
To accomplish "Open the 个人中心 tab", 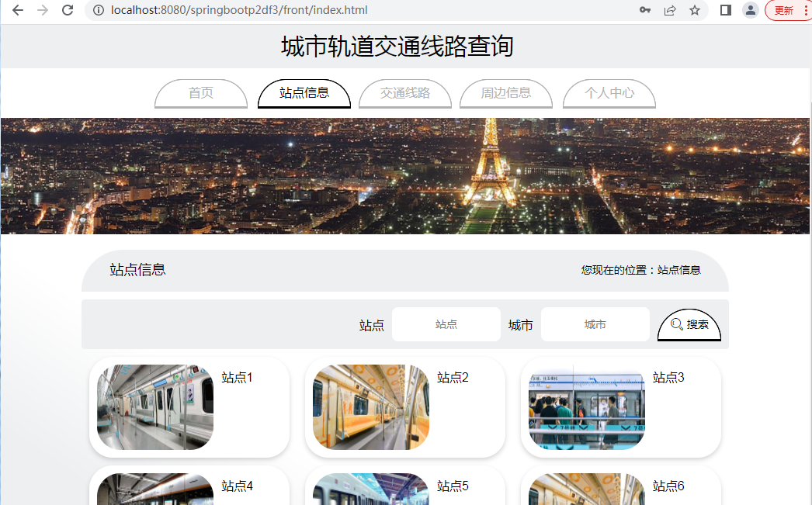I will pos(609,93).
